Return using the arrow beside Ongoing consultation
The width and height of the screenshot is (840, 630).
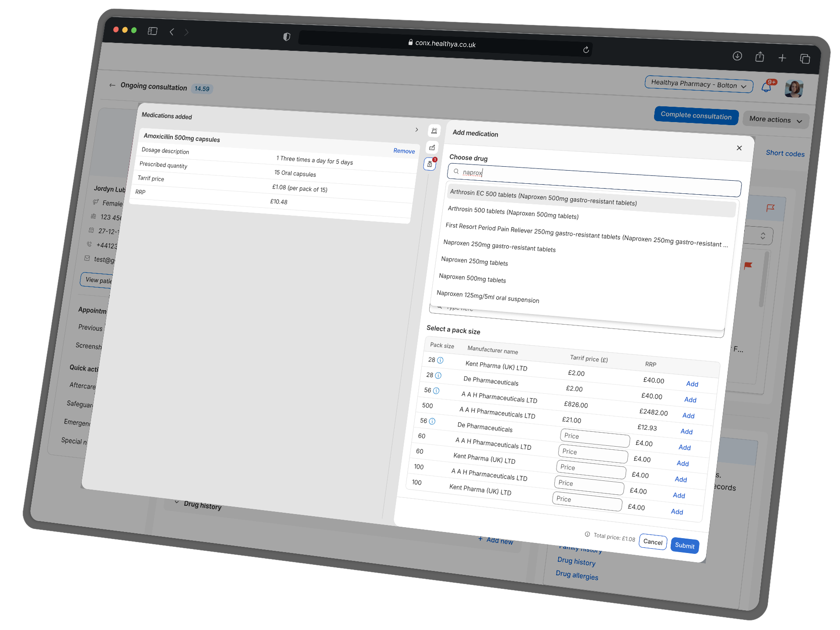tap(112, 85)
